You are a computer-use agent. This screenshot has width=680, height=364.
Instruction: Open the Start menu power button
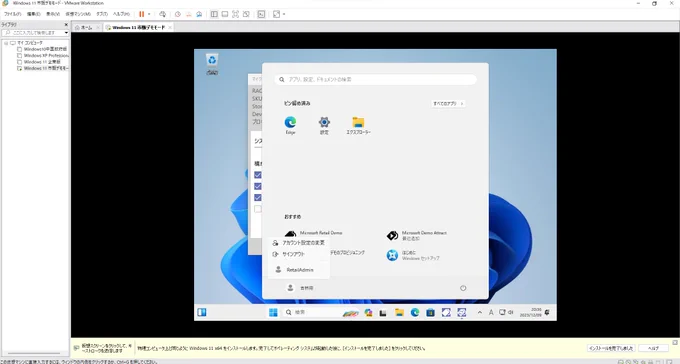point(463,288)
